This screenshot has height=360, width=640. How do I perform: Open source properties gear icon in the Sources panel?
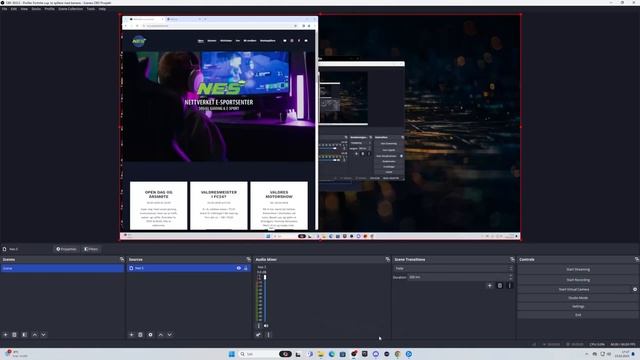tap(150, 335)
